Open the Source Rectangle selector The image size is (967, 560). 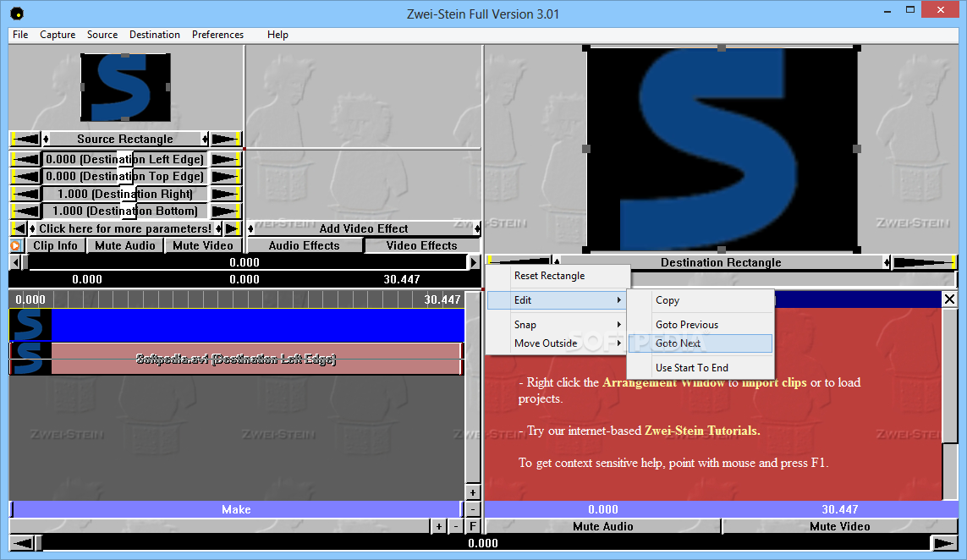pyautogui.click(x=125, y=139)
